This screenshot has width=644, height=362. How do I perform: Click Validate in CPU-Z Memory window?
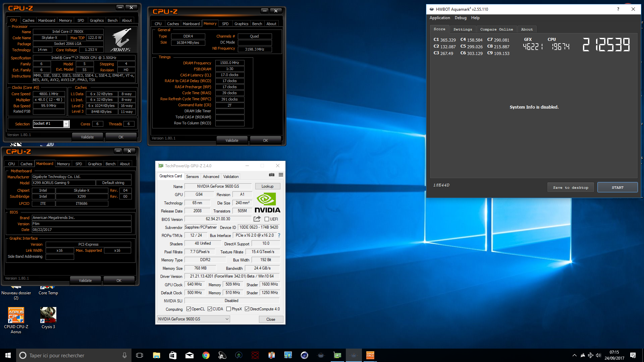click(x=232, y=140)
